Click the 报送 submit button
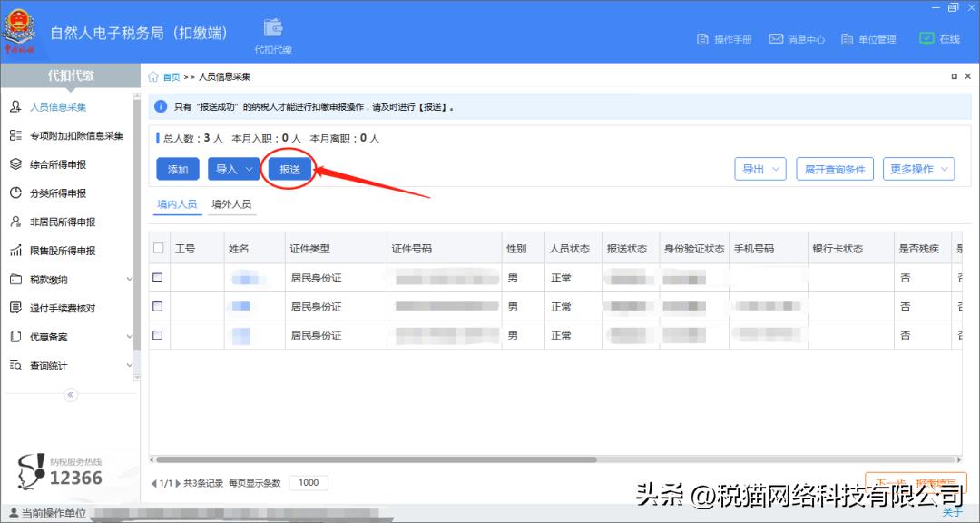Viewport: 980px width, 523px height. tap(289, 169)
